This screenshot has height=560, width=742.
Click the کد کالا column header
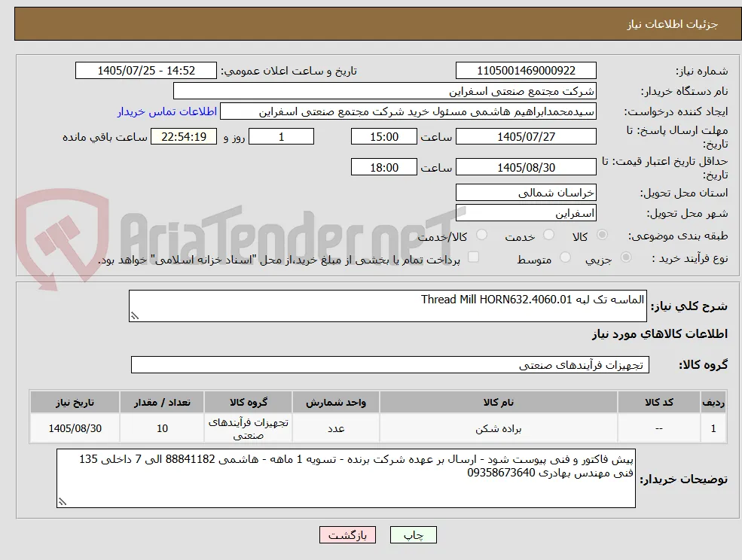pos(659,403)
